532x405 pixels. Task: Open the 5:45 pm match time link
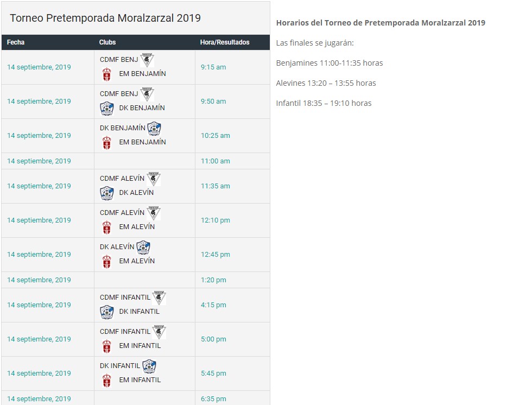coord(213,374)
